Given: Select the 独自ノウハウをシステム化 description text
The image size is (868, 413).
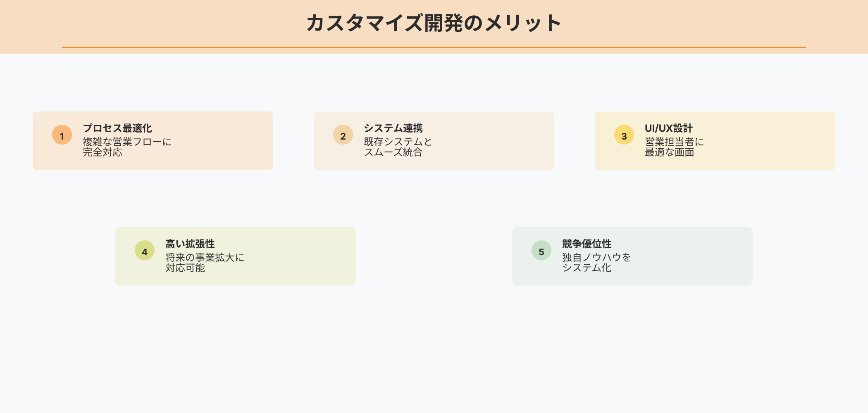Looking at the screenshot, I should click(x=596, y=263).
